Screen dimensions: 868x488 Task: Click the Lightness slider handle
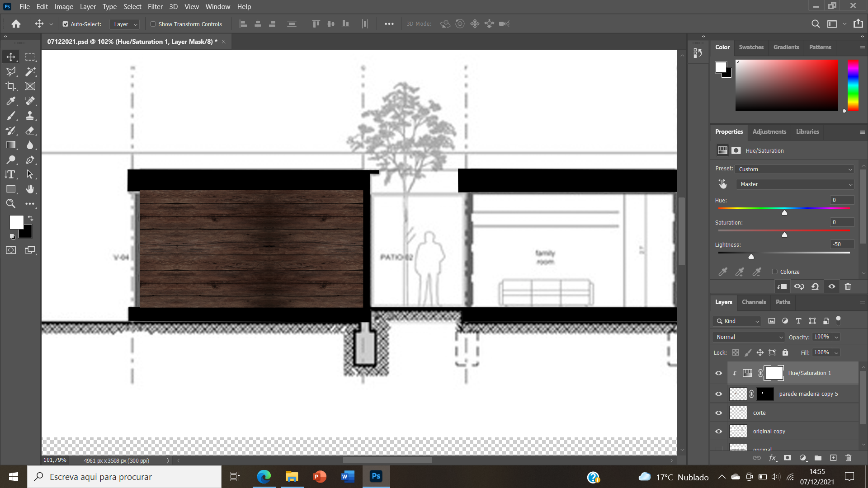point(751,257)
